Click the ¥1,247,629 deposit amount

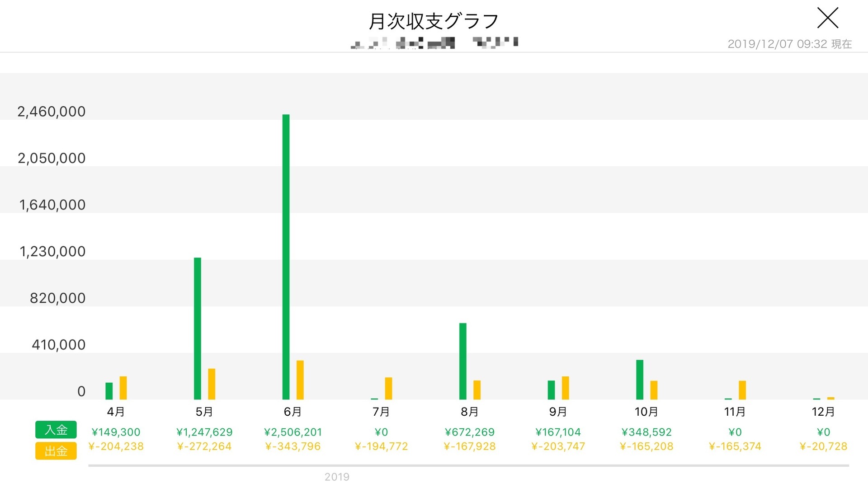coord(204,432)
